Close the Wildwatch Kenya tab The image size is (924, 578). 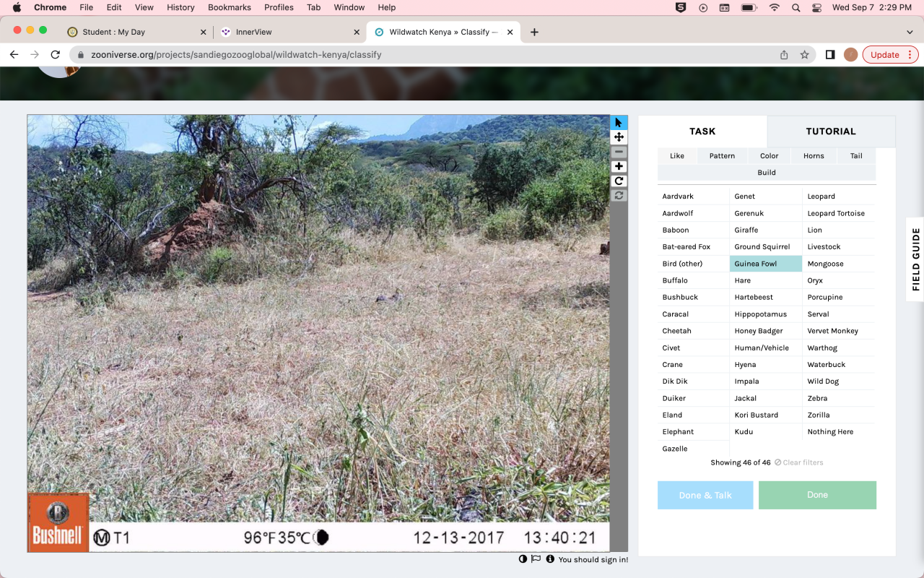point(510,32)
